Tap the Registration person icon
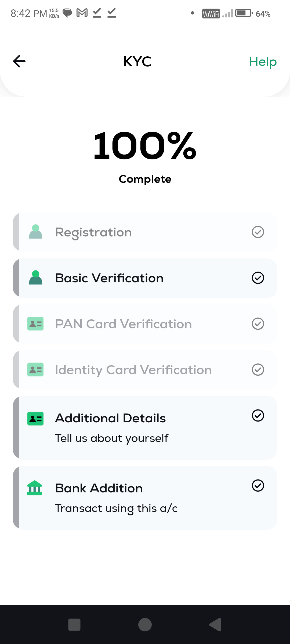This screenshot has height=644, width=290. [36, 232]
